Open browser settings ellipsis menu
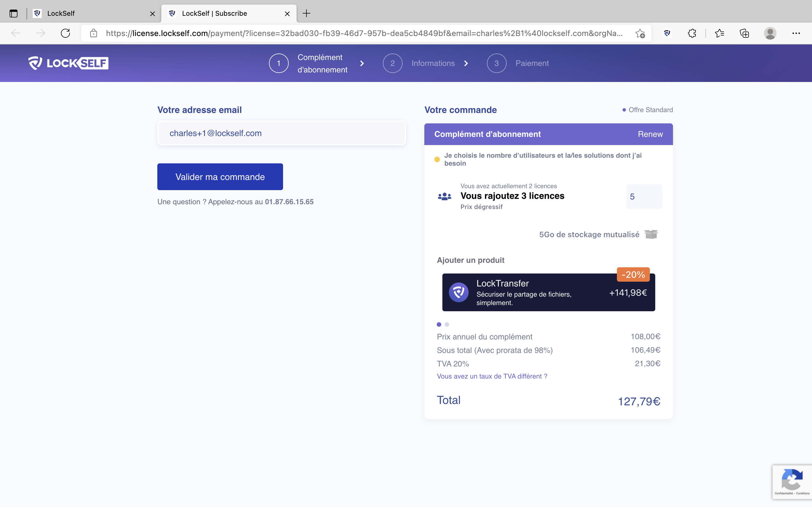Image resolution: width=812 pixels, height=507 pixels. (x=796, y=33)
